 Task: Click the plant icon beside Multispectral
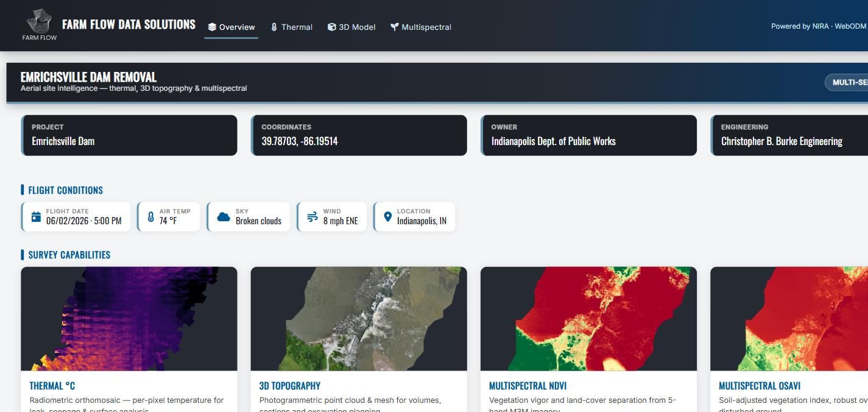coord(395,27)
